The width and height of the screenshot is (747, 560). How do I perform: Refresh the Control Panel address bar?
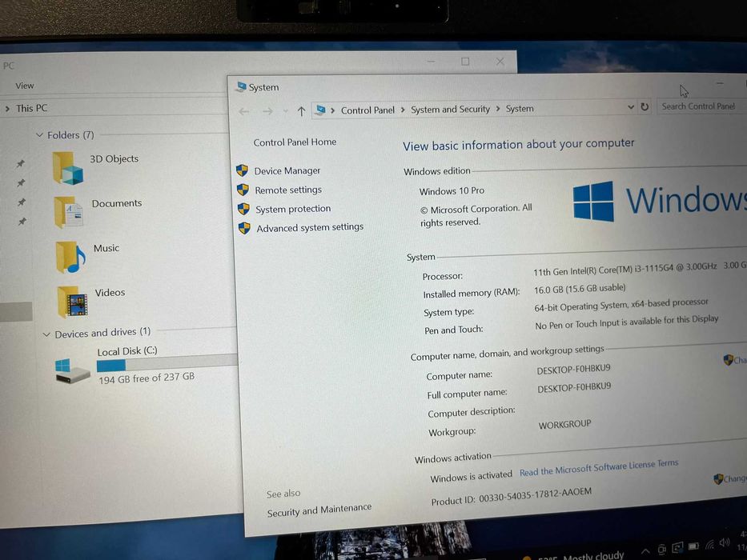(645, 106)
